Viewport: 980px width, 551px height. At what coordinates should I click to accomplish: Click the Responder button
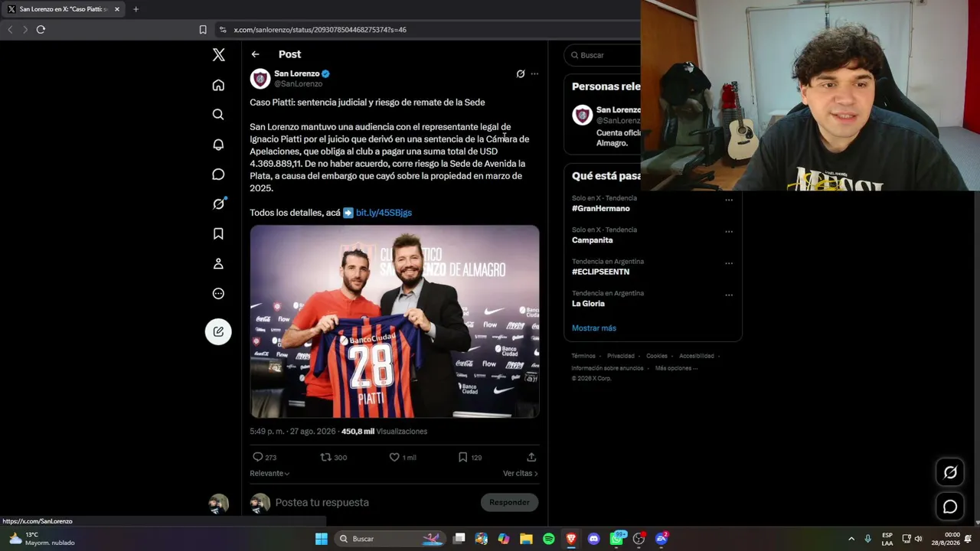click(509, 502)
